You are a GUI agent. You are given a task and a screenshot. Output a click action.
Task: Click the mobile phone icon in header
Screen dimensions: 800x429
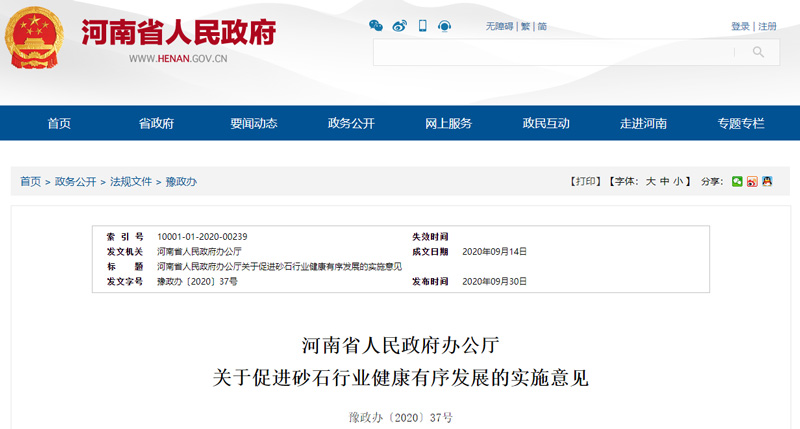click(x=422, y=26)
